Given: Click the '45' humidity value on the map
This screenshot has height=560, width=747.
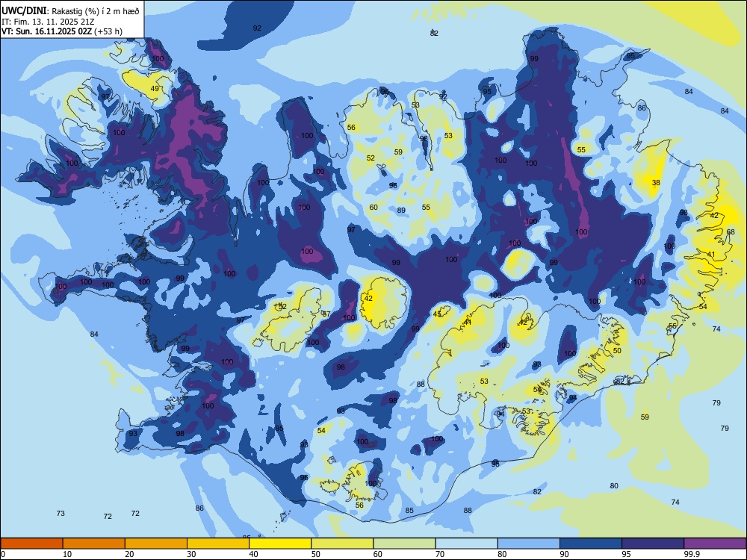Looking at the screenshot, I should click(437, 314).
